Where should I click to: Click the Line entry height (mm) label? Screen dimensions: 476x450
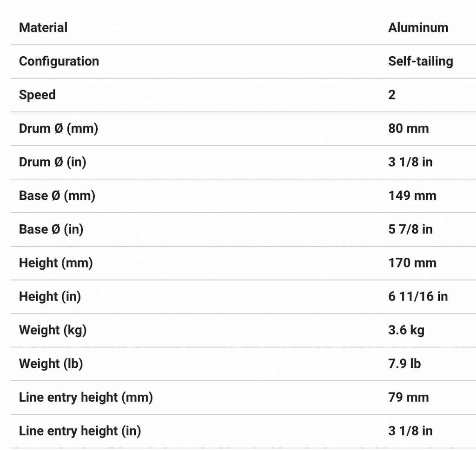[x=86, y=398]
